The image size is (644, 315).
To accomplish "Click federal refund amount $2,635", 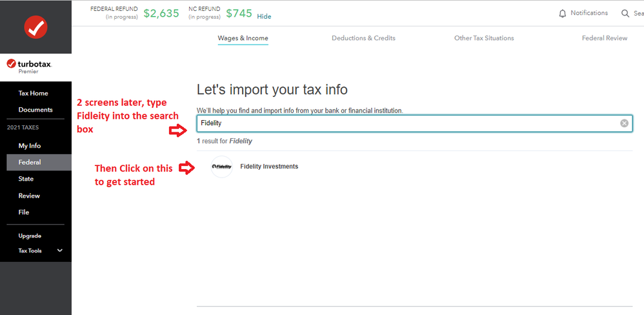I will 161,14.
